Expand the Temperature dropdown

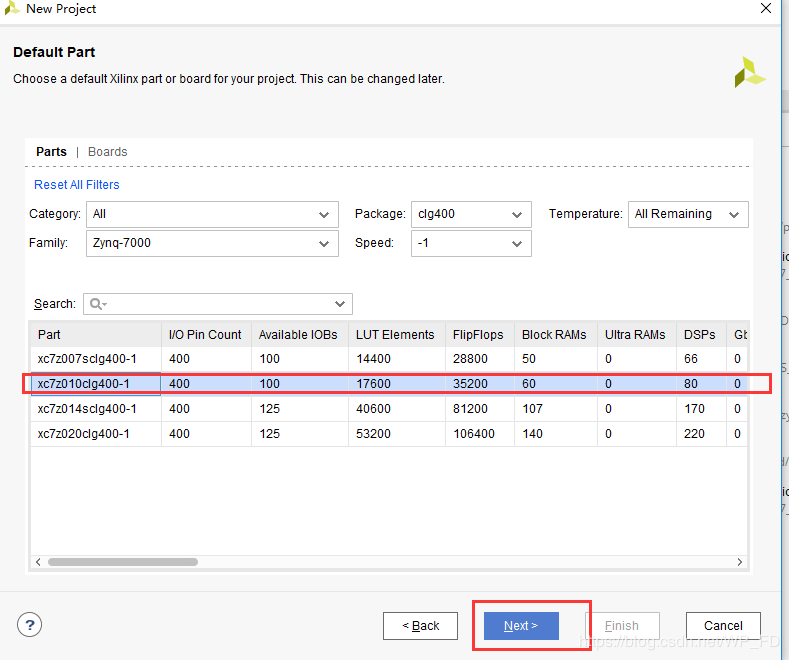(687, 214)
